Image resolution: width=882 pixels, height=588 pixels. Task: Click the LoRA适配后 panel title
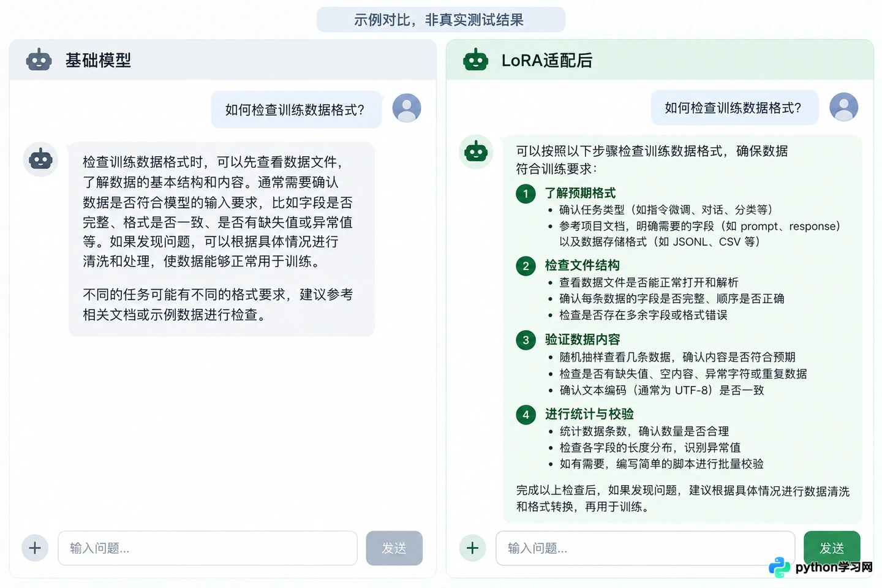tap(547, 60)
